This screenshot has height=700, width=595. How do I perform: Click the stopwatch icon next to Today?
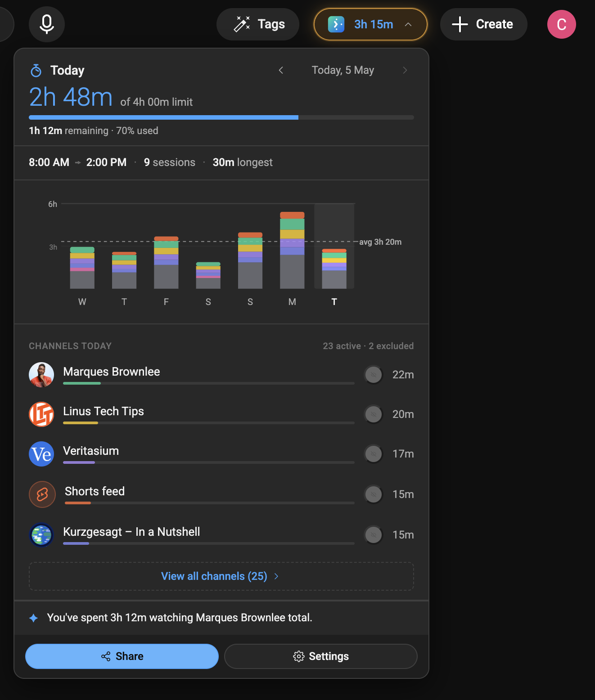pyautogui.click(x=36, y=71)
